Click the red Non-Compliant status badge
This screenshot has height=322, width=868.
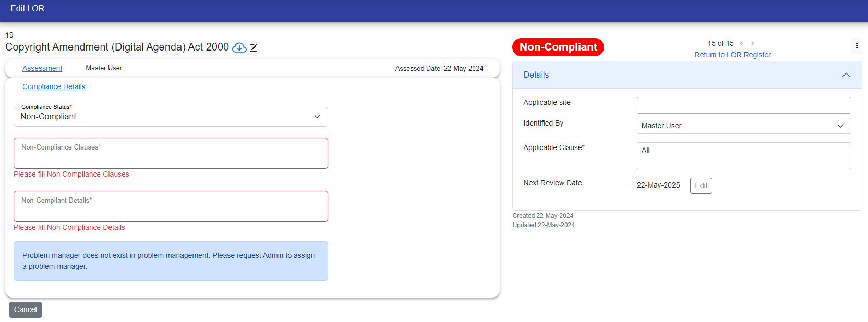(x=558, y=47)
